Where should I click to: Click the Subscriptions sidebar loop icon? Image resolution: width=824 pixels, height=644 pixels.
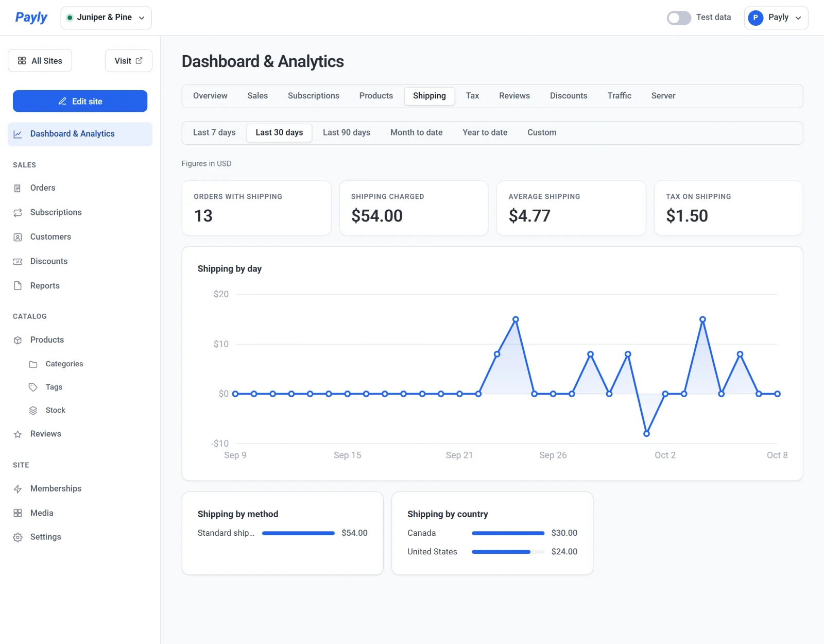coord(18,212)
